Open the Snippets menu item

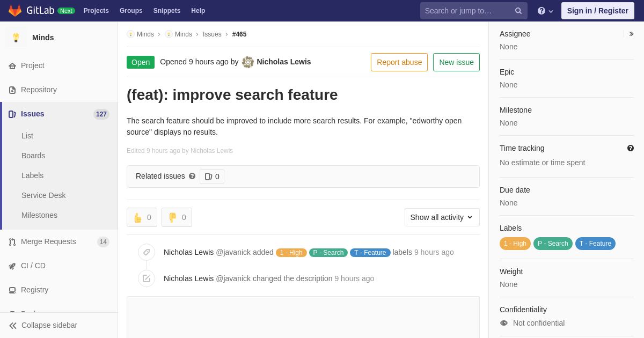tap(167, 11)
